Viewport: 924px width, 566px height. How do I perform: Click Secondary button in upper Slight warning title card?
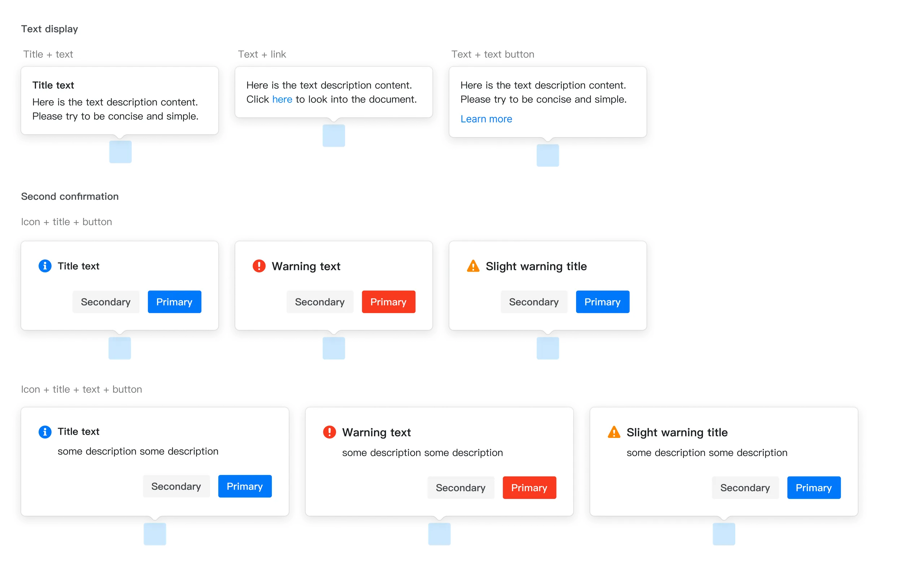[x=533, y=302]
